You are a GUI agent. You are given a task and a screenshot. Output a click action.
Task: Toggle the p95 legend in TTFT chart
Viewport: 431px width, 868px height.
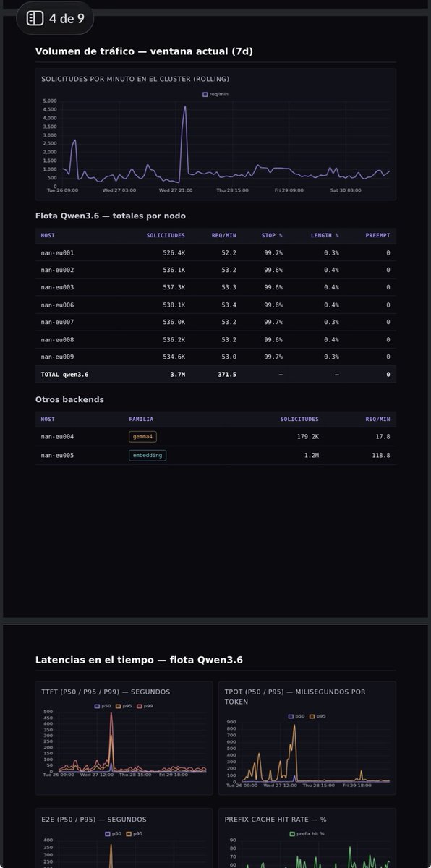123,706
